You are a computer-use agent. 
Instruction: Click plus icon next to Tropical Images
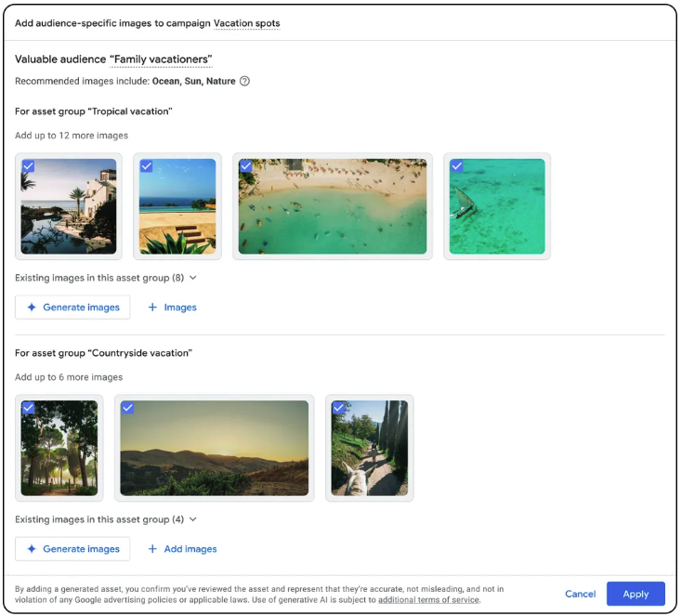[x=152, y=308]
